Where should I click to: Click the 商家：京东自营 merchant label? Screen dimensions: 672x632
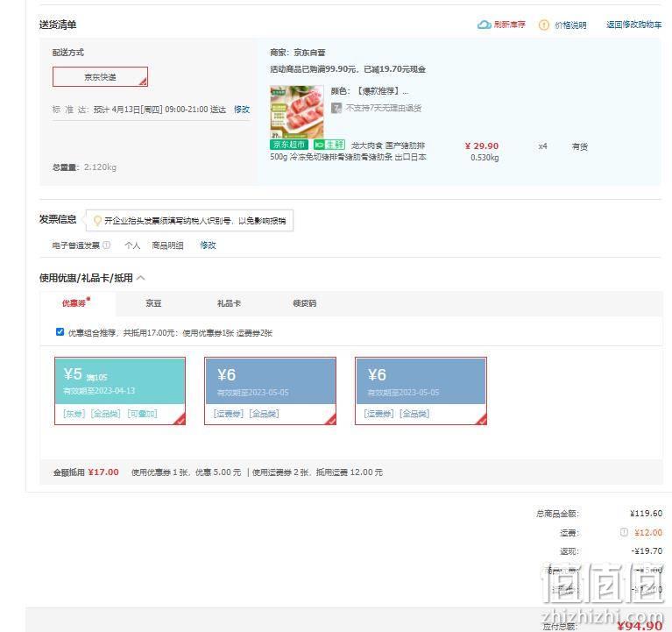tap(297, 53)
